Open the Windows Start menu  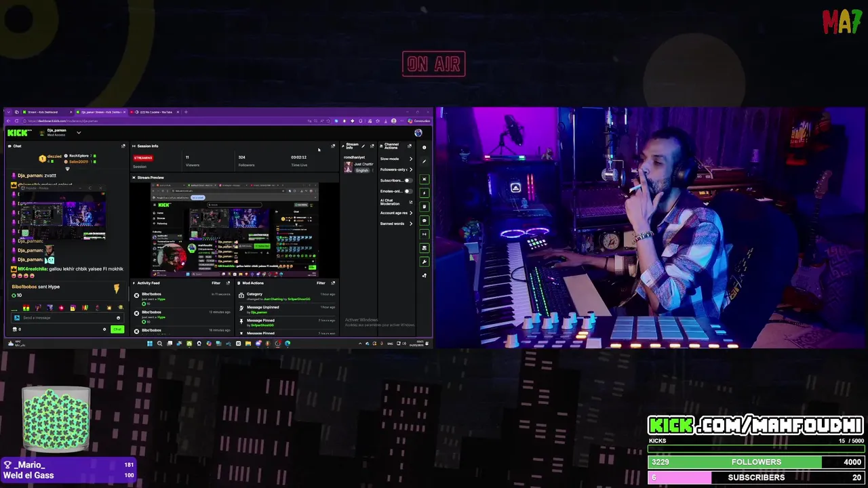(150, 344)
